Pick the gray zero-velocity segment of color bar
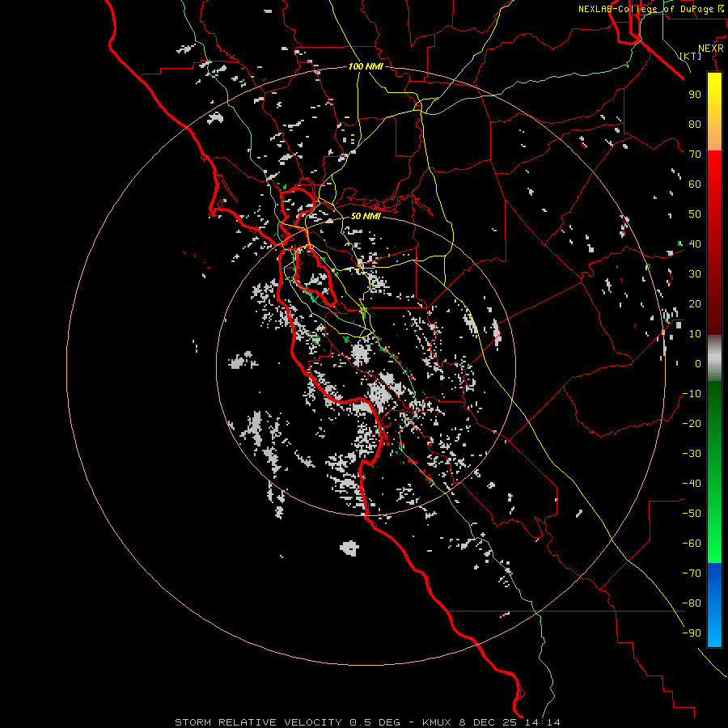 click(x=714, y=358)
